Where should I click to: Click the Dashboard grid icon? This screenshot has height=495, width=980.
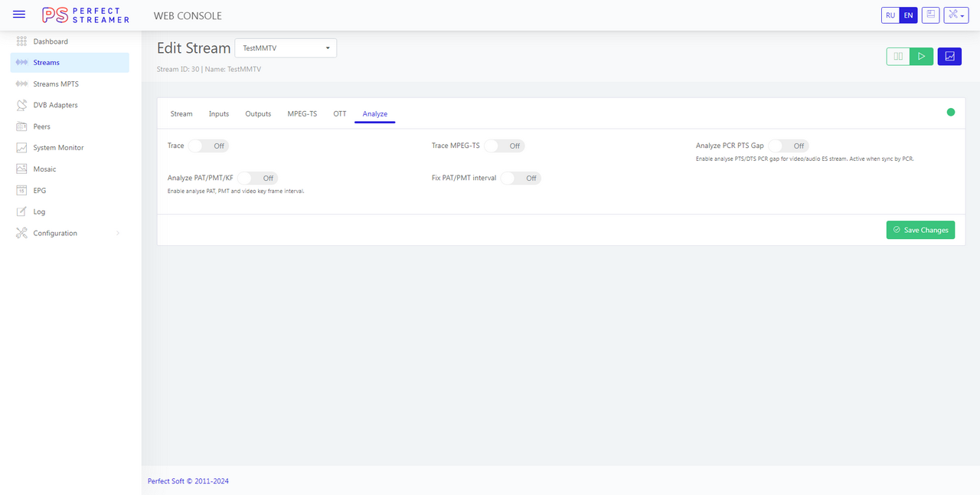tap(21, 41)
